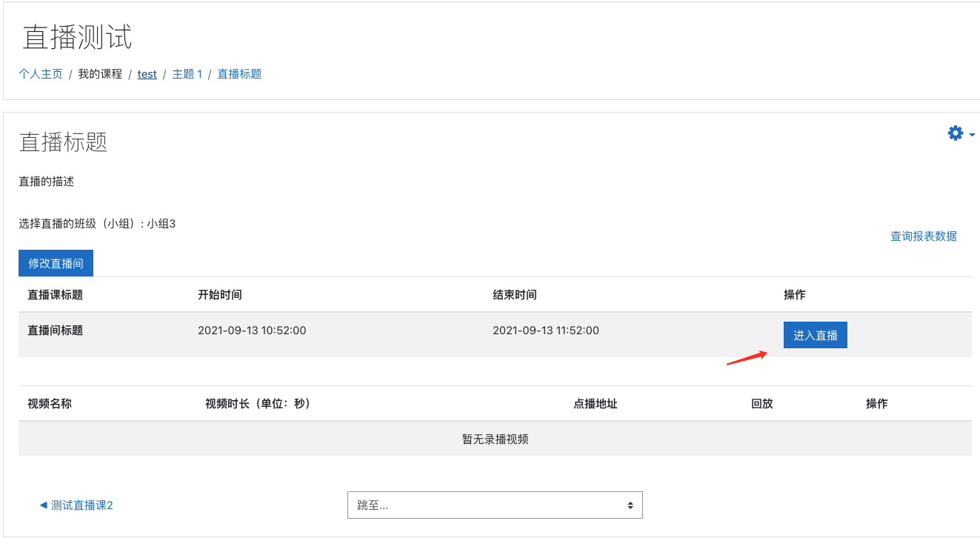980x538 pixels.
Task: Click the 回放 column header
Action: (762, 404)
